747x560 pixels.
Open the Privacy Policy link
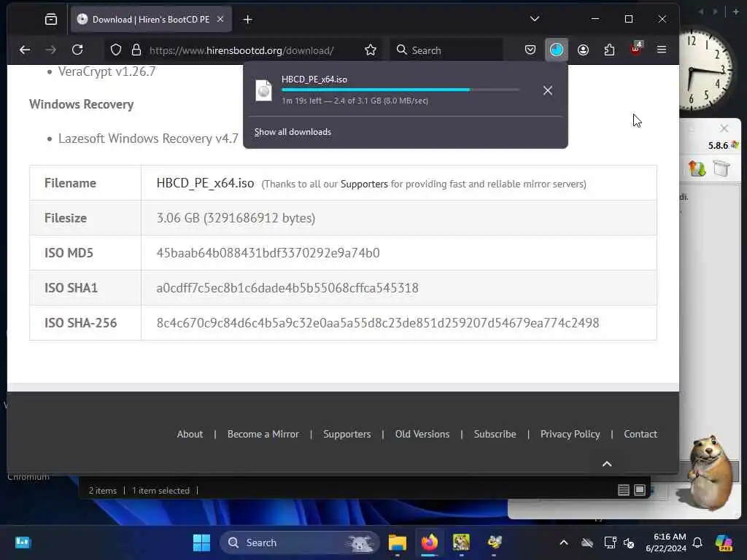pyautogui.click(x=570, y=435)
